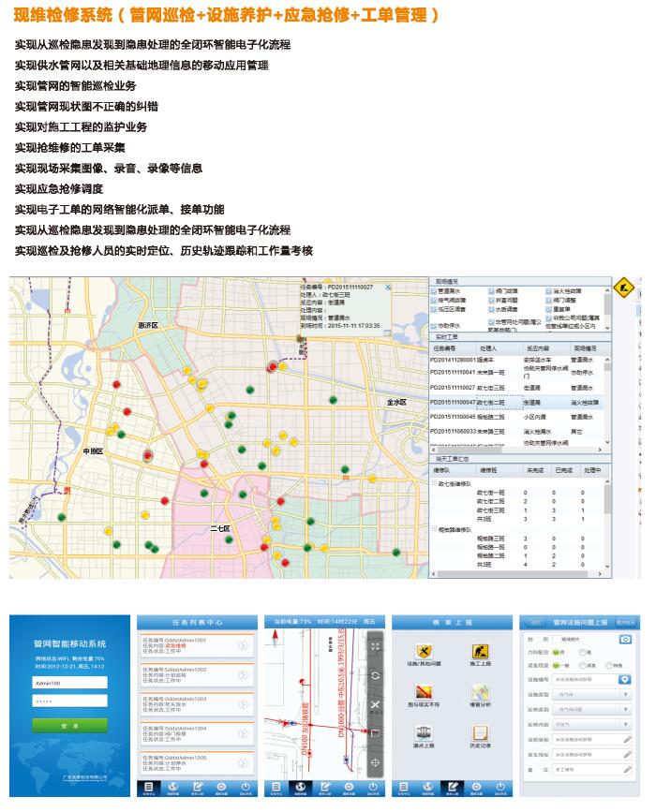Screen dimensions: 656x812
Task: Open task GddstAdmin1001 arrow button
Action: pos(243,645)
